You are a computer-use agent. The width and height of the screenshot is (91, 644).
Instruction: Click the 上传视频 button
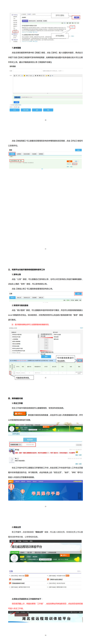click(x=16, y=102)
